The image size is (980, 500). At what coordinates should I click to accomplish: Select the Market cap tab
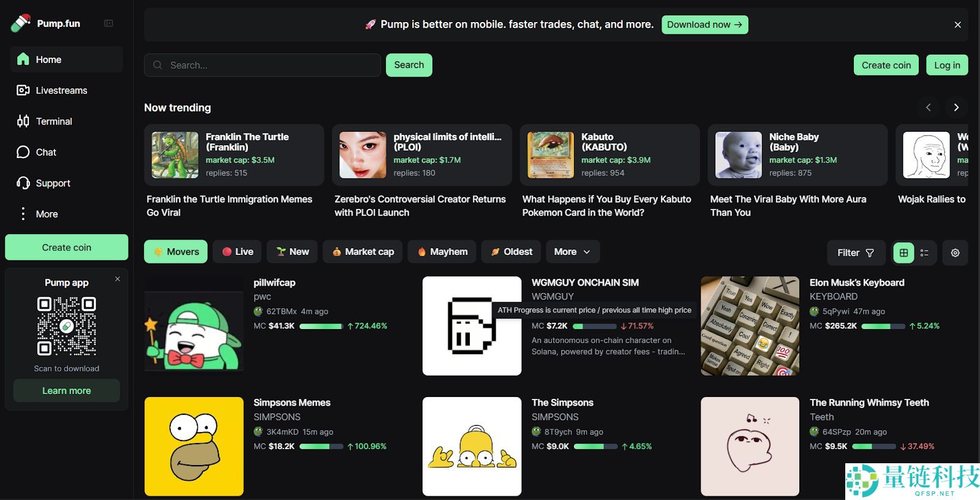click(363, 252)
